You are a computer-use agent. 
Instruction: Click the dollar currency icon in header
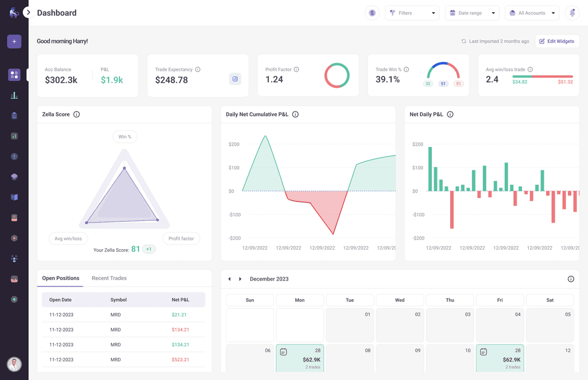click(372, 13)
